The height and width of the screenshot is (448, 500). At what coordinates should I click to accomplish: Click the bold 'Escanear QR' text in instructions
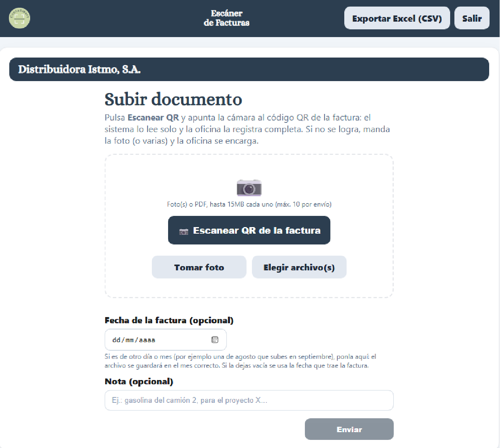coord(153,117)
